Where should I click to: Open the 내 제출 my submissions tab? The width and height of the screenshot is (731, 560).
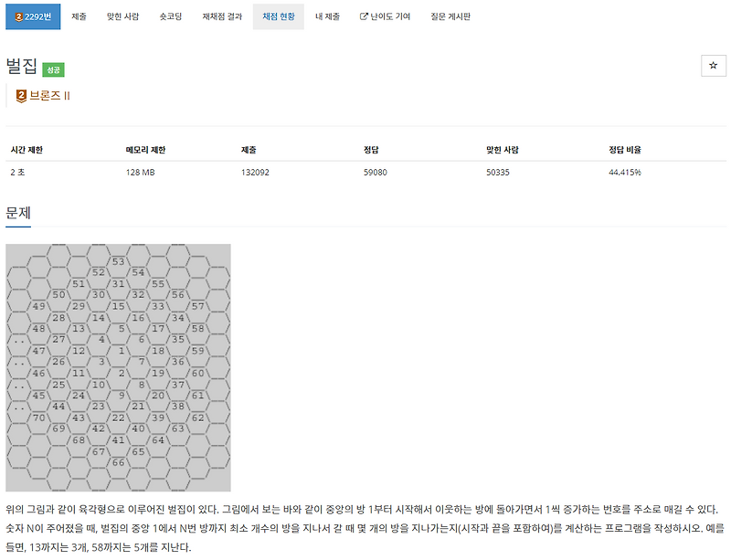point(325,16)
